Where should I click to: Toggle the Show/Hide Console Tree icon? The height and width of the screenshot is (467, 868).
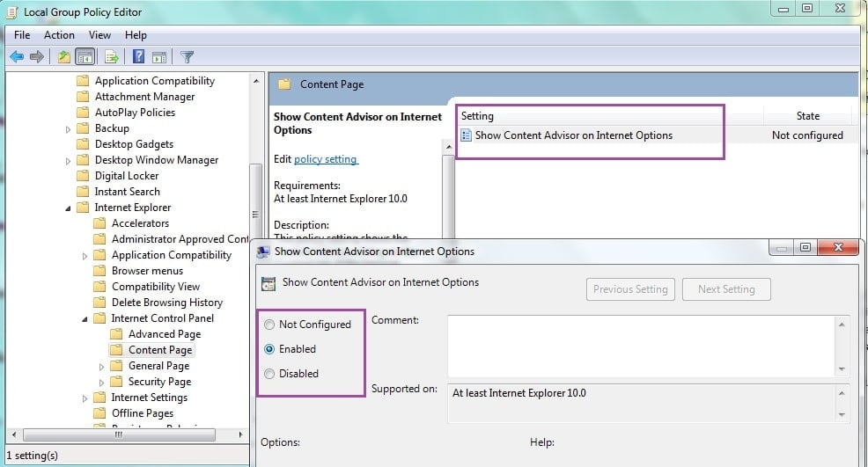pos(85,56)
